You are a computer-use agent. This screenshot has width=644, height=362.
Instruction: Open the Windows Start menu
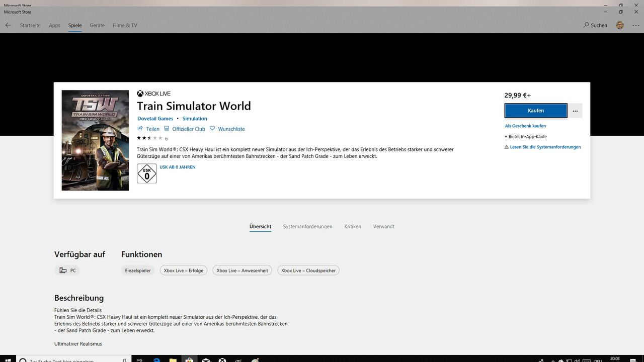click(8, 360)
